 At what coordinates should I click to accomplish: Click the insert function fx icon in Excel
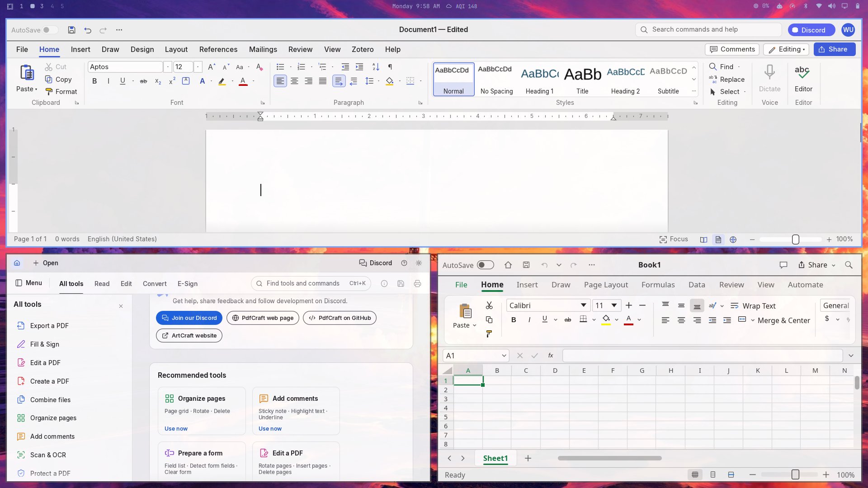point(551,356)
